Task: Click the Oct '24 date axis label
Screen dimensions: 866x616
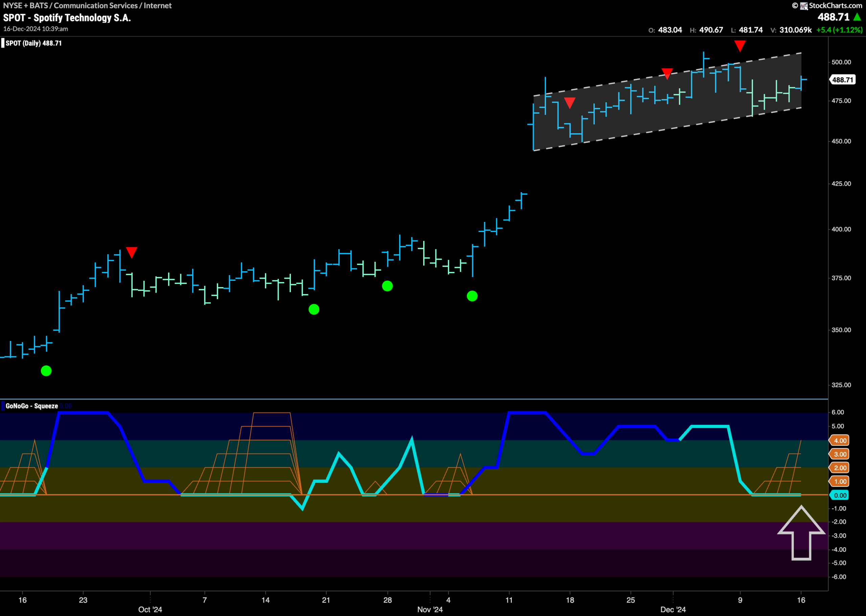Action: [150, 609]
